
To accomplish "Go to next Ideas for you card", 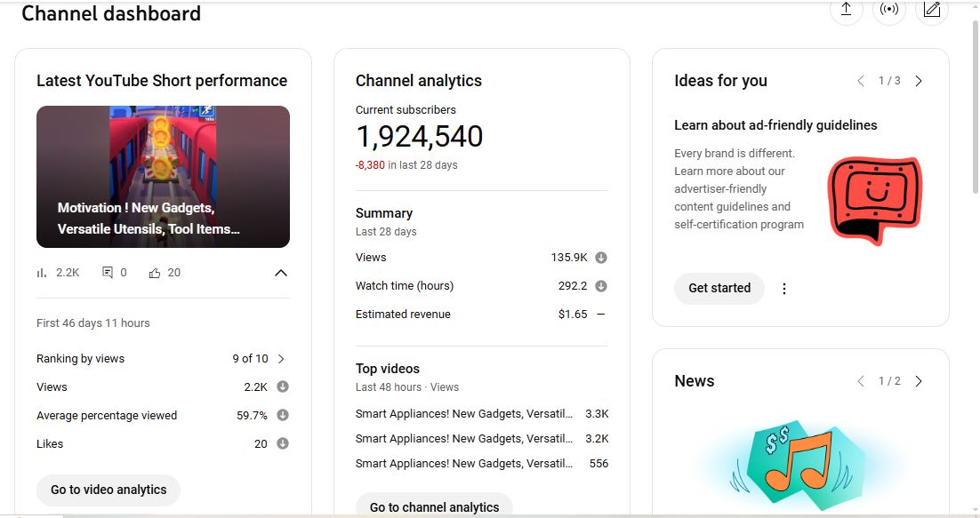I will click(x=919, y=81).
